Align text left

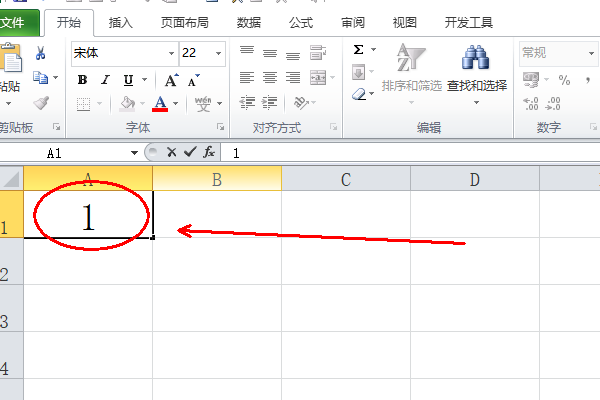coord(247,77)
